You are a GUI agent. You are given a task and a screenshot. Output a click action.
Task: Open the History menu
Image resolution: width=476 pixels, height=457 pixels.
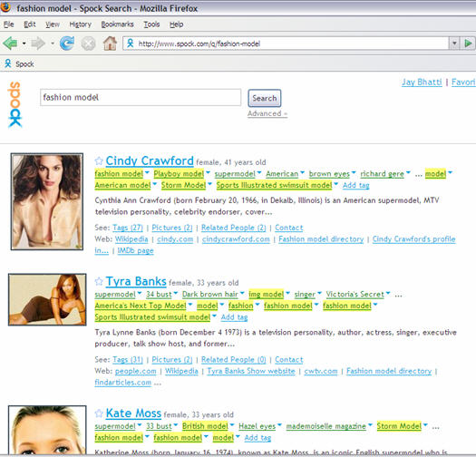coord(80,24)
